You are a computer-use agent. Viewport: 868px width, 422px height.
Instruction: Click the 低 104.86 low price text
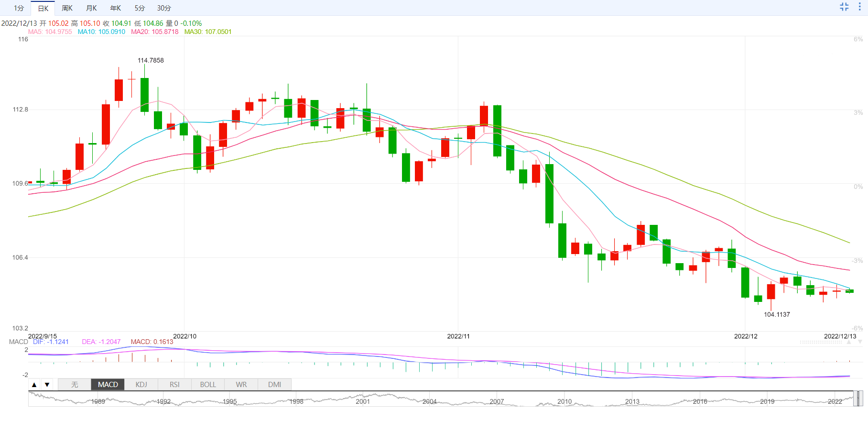click(x=149, y=23)
